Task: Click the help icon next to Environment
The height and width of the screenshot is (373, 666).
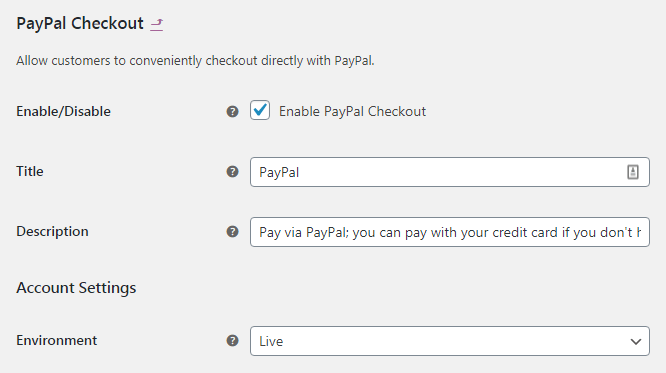Action: coord(232,340)
